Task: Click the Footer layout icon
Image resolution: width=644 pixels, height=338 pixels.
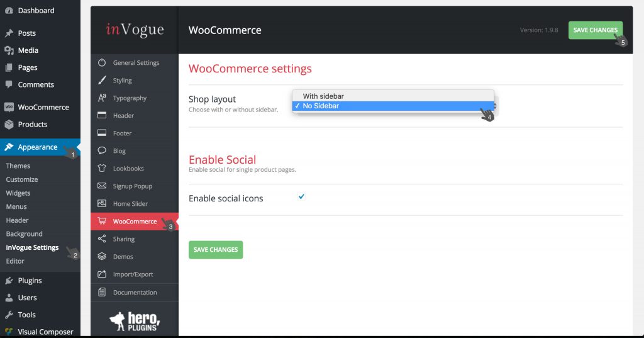Action: pos(102,133)
